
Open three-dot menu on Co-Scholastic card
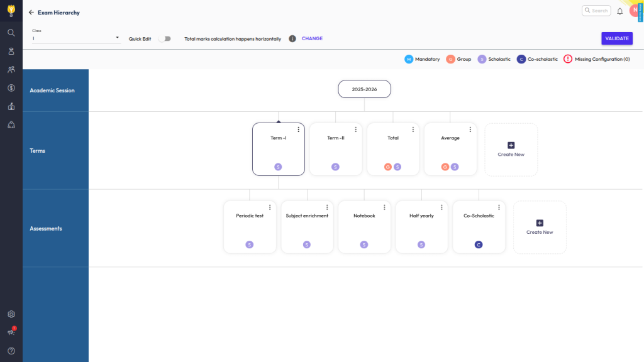pyautogui.click(x=499, y=207)
